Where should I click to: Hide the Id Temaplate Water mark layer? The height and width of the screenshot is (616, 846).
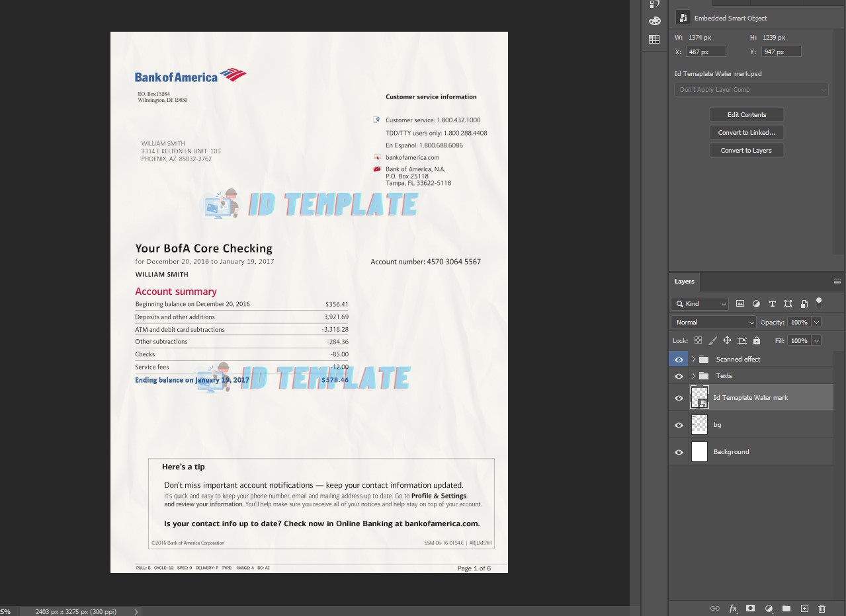point(679,398)
